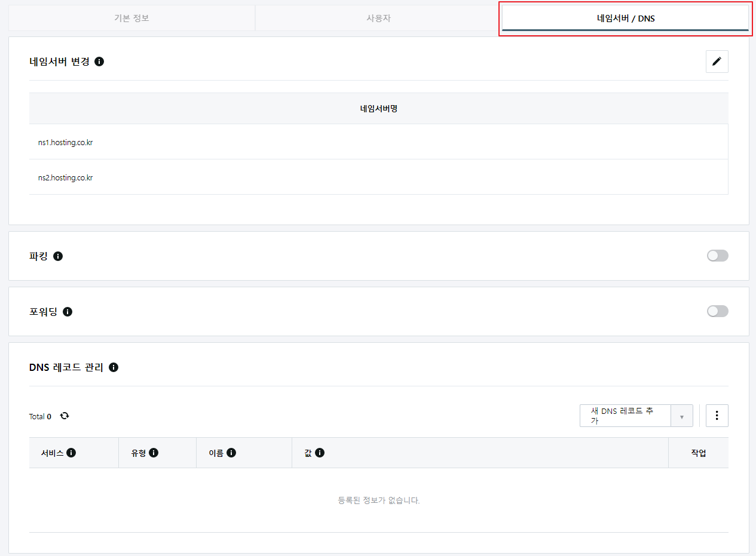
Task: Refresh the DNS record list
Action: (65, 416)
